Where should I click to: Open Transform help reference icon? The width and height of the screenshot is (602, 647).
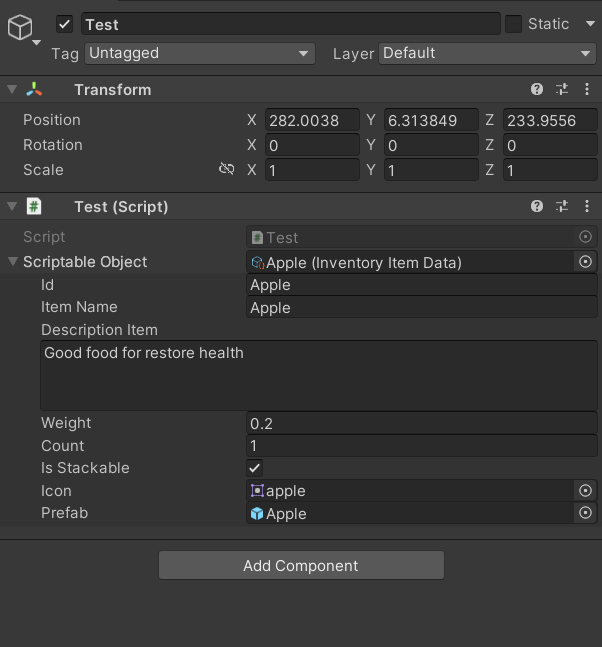537,89
